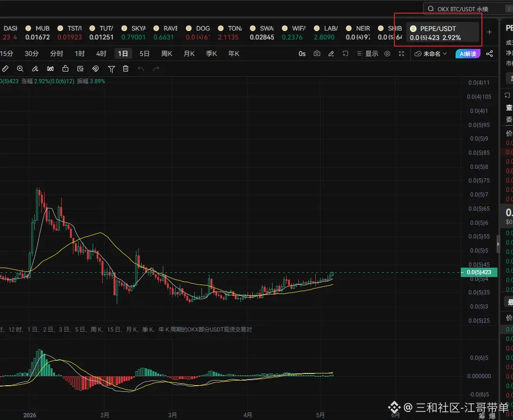Add a new symbol tab with plus

point(489,32)
